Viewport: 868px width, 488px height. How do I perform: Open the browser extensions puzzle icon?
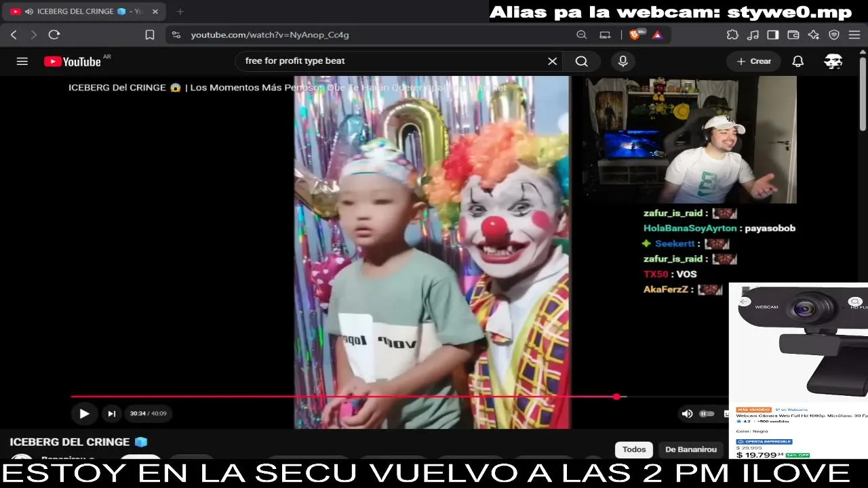pos(732,35)
